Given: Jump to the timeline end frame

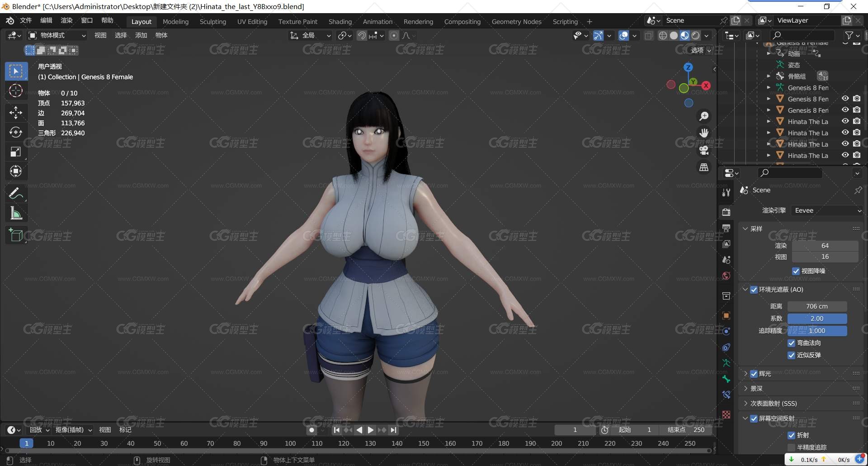Looking at the screenshot, I should coord(394,430).
